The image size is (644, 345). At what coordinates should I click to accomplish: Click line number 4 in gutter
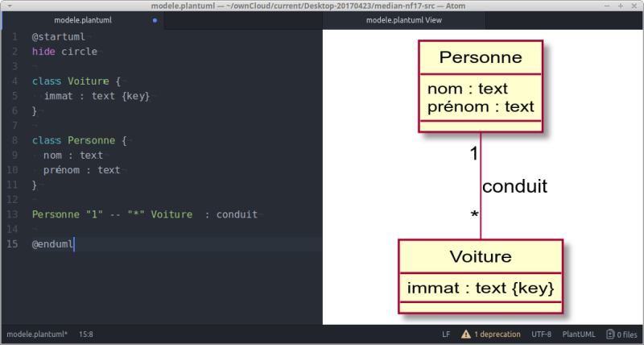point(14,81)
